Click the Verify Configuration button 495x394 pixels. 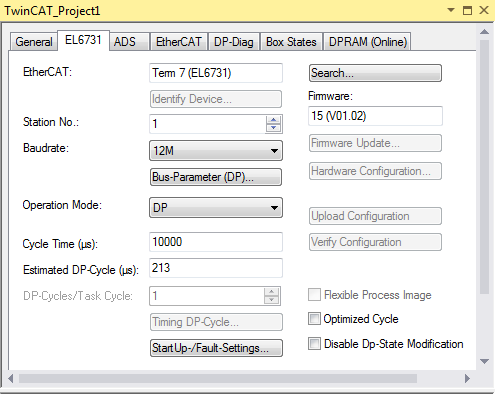(x=375, y=242)
